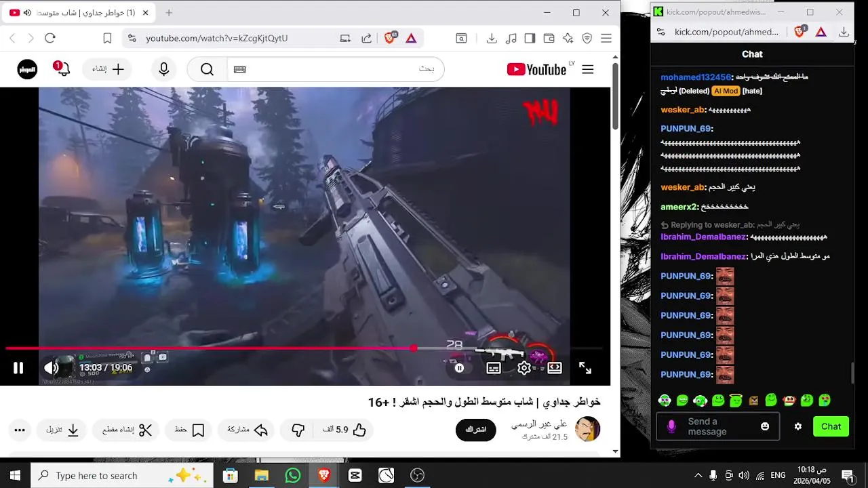Mute the YouTube player volume
The width and height of the screenshot is (868, 488).
click(x=52, y=368)
